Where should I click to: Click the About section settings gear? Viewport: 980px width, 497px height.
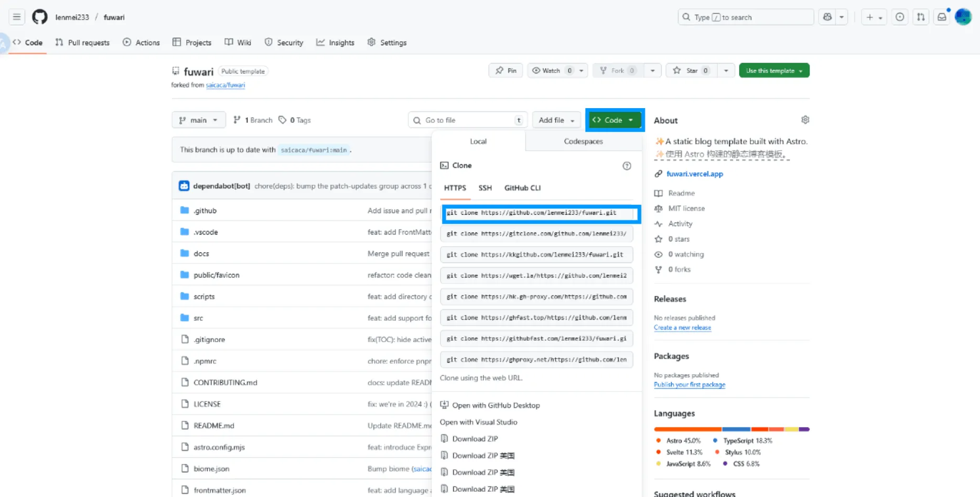click(805, 120)
